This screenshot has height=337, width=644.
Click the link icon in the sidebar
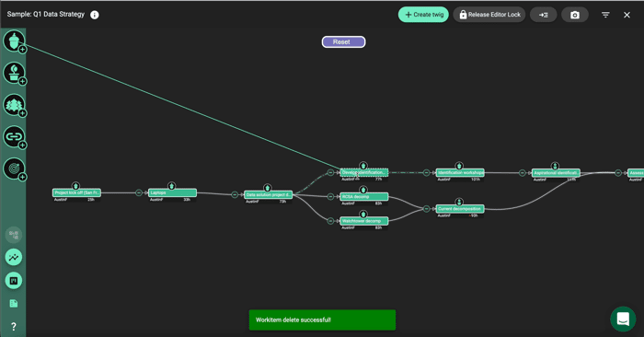point(14,137)
